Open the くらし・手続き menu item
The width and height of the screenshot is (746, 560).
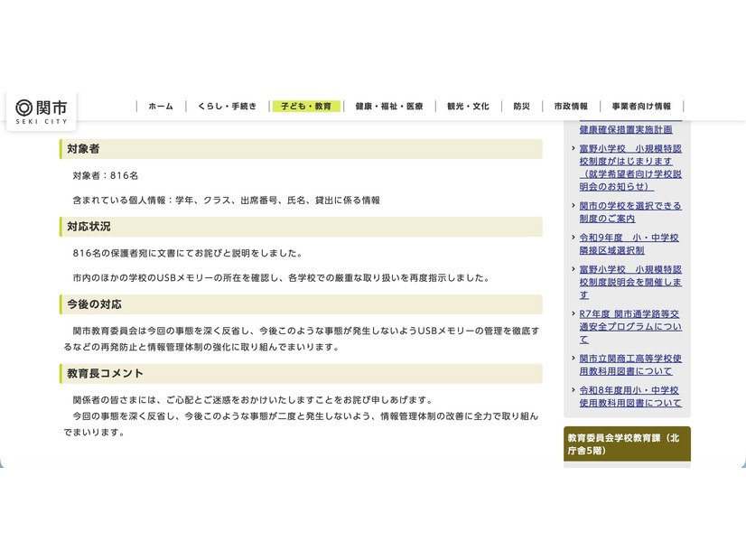pyautogui.click(x=227, y=106)
